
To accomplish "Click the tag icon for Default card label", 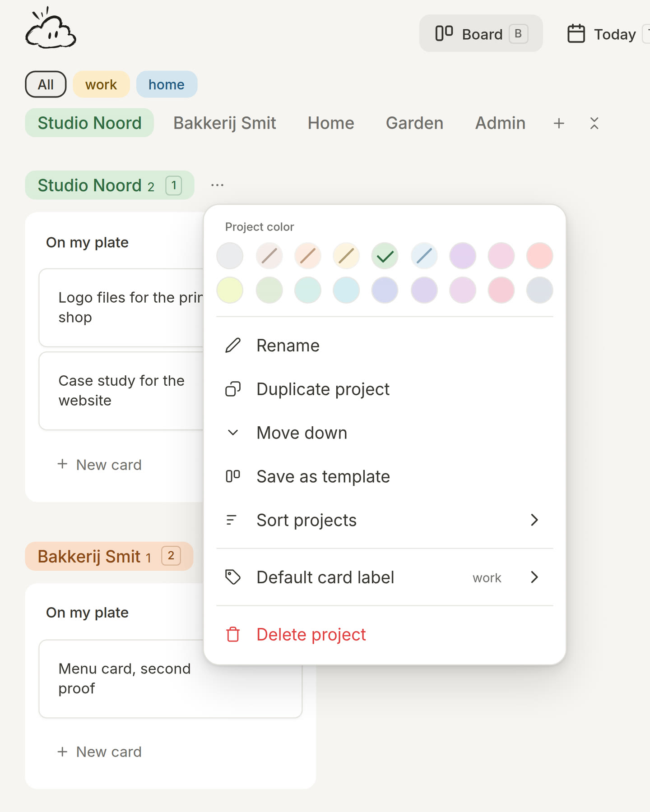I will 233,577.
